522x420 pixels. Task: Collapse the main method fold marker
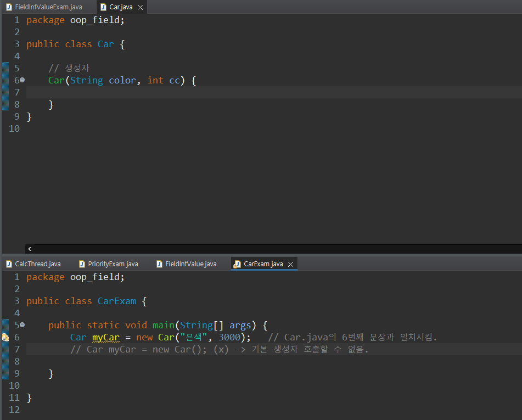(x=23, y=324)
